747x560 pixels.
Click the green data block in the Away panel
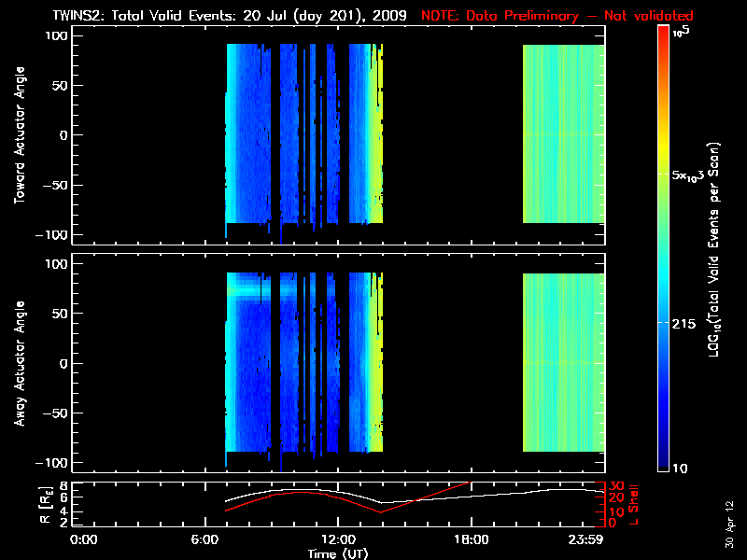point(563,362)
